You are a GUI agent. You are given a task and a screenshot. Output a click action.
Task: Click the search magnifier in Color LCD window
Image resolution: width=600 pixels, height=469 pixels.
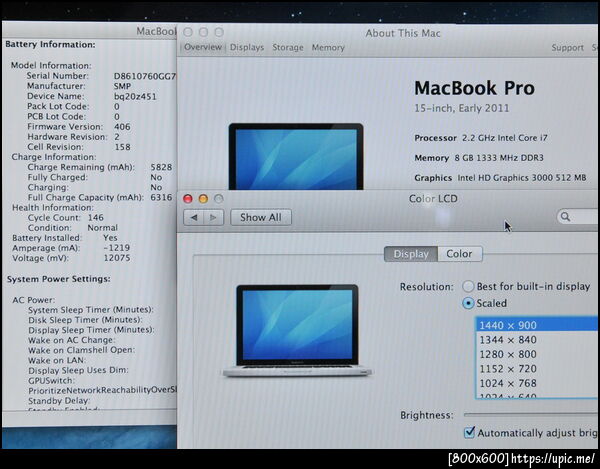coord(565,217)
